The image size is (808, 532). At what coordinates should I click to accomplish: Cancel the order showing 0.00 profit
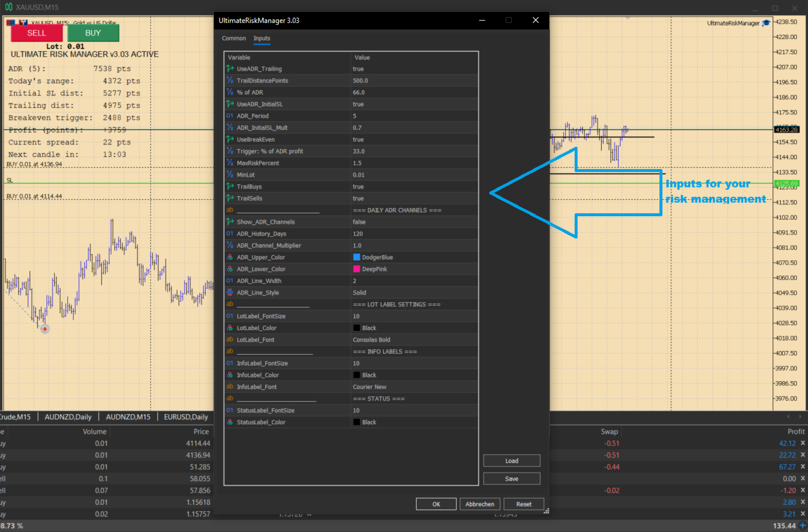point(803,478)
